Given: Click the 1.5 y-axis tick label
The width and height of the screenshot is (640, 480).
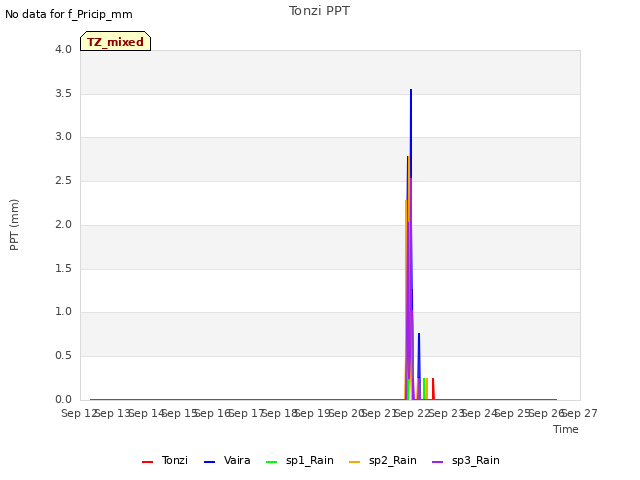Looking at the screenshot, I should pos(64,269).
